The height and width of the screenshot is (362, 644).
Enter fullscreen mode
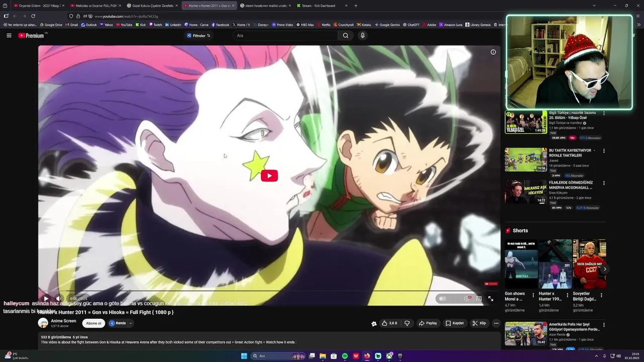point(491,299)
